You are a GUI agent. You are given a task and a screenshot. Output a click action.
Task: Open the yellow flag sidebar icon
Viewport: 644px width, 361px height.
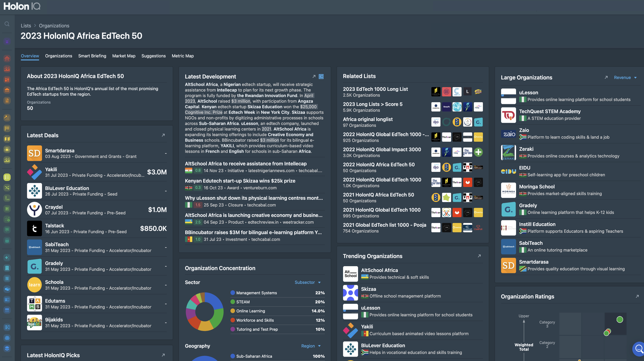[7, 128]
